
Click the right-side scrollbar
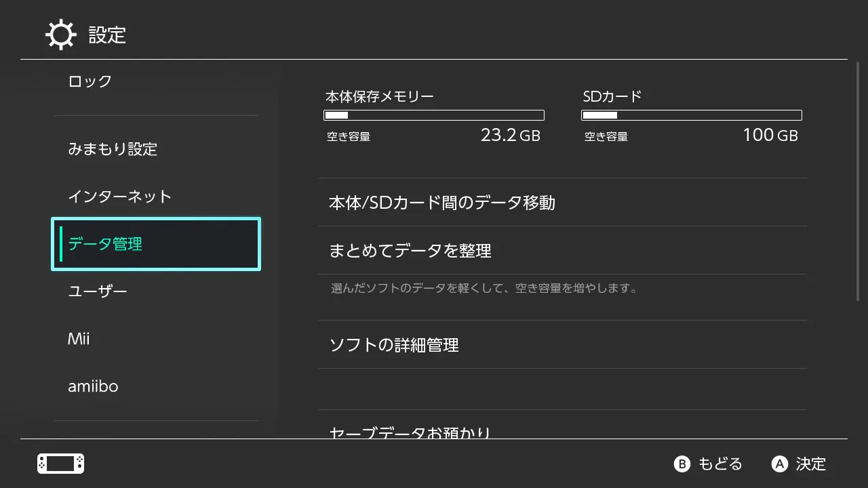(x=858, y=183)
